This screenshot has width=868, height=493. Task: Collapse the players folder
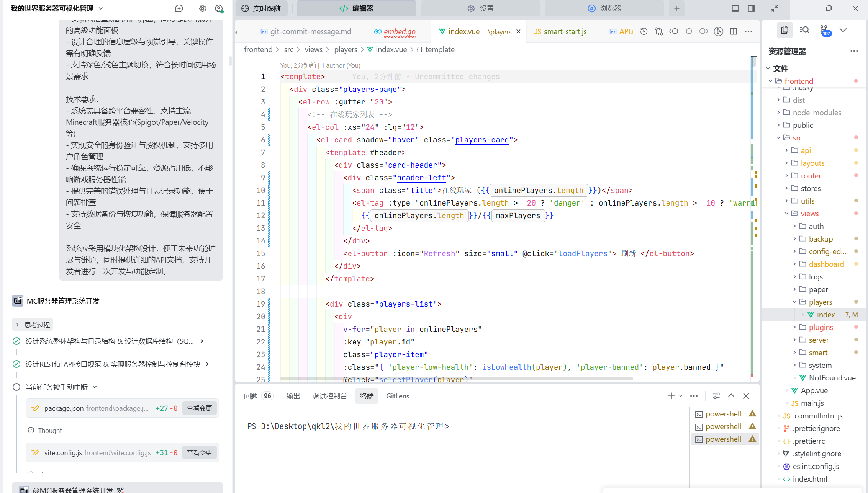(794, 302)
